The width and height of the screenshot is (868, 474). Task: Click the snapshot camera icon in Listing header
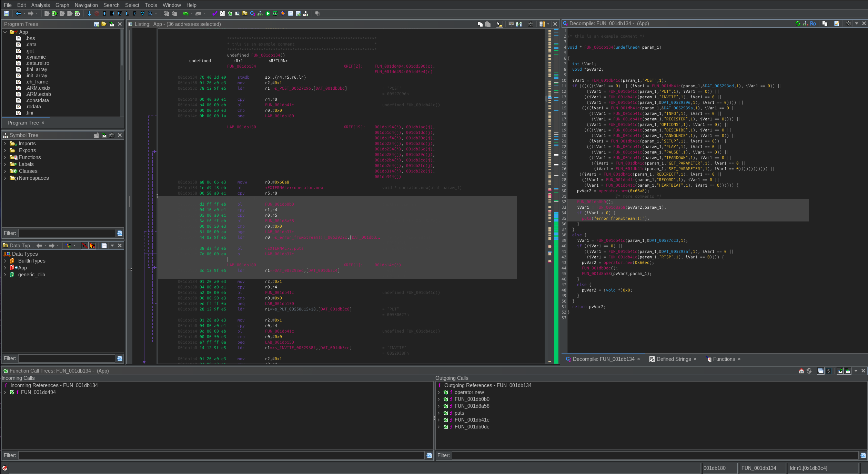point(531,24)
